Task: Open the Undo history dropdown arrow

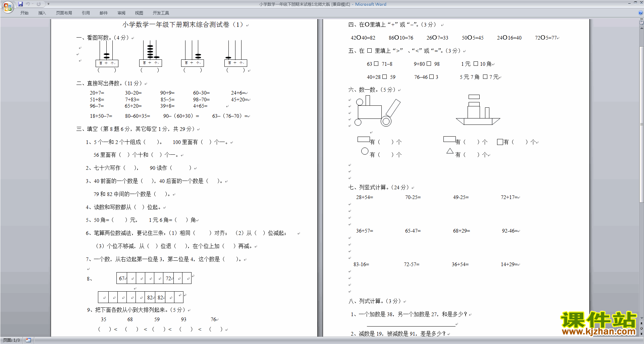Action: (x=33, y=4)
